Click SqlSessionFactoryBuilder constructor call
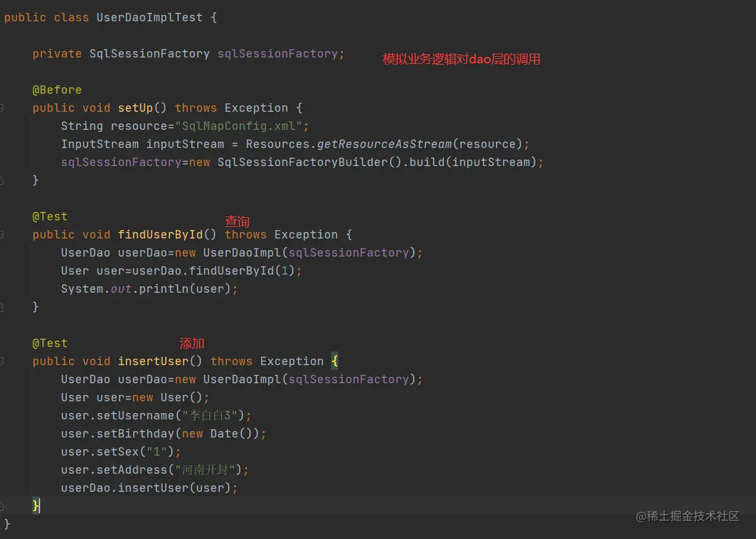The image size is (756, 539). tap(310, 162)
